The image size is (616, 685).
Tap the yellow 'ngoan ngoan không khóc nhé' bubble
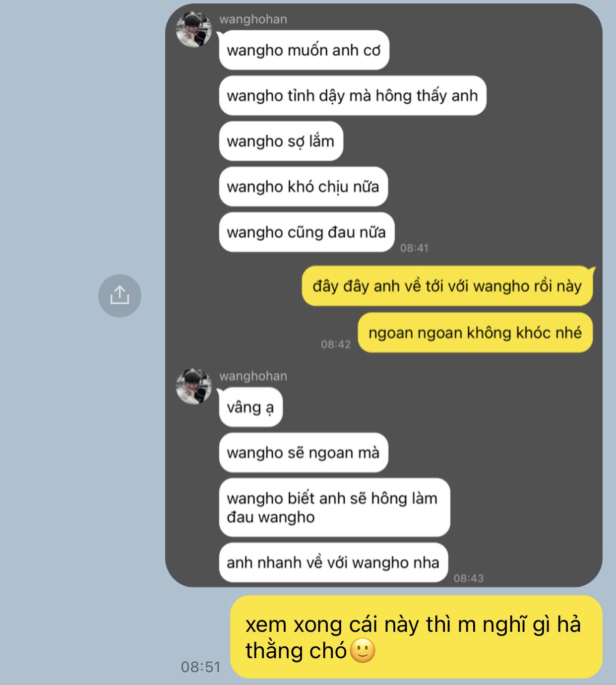coord(475,333)
